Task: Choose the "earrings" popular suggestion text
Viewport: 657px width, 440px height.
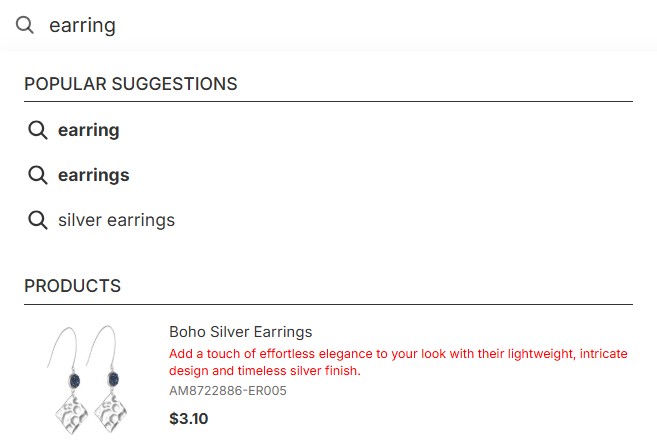Action: (93, 175)
